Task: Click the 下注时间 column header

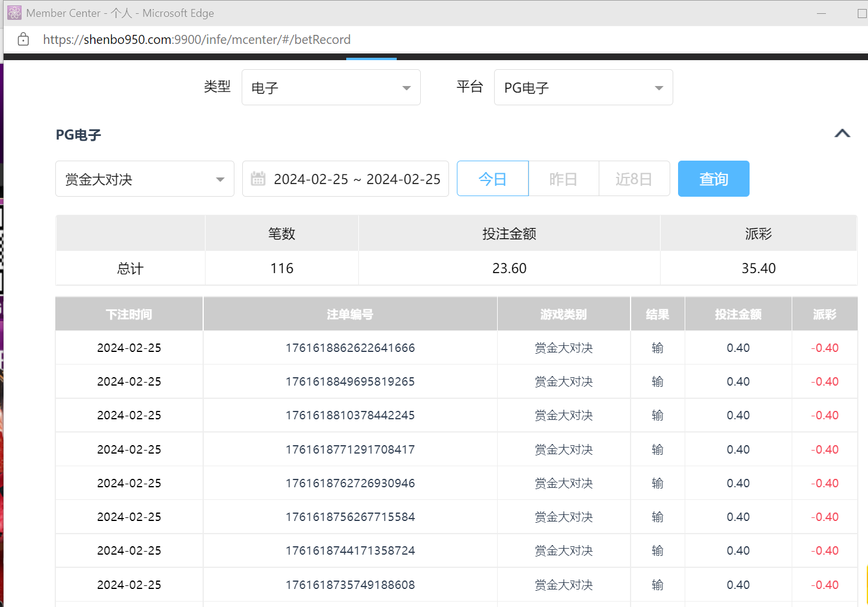Action: tap(129, 314)
